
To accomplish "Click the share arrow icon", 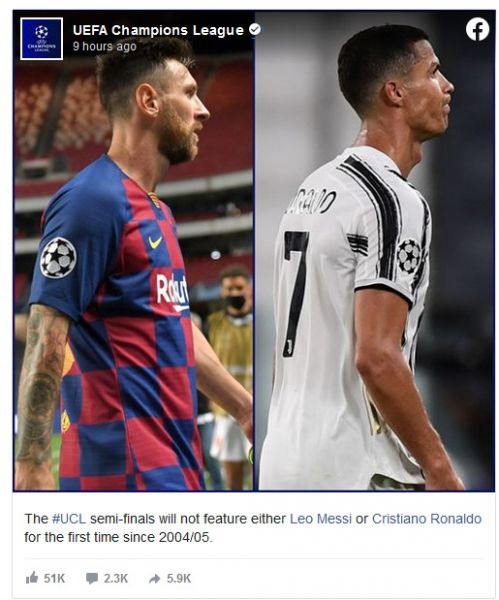I will pos(155,578).
